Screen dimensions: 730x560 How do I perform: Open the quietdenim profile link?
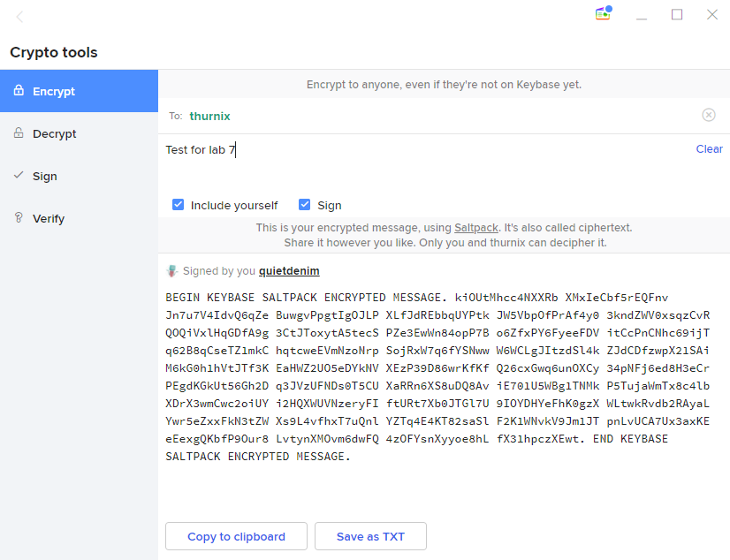click(289, 270)
